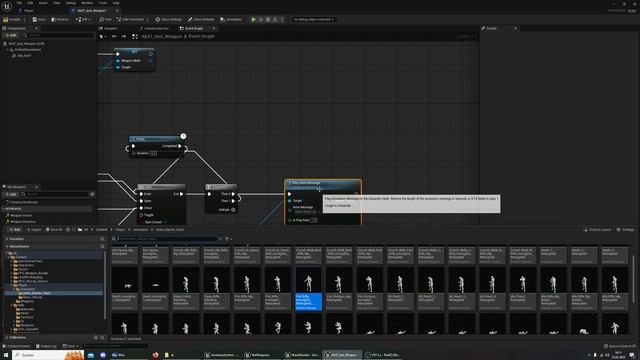The width and height of the screenshot is (640, 360).
Task: Close the Details panel tab
Action: [515, 28]
